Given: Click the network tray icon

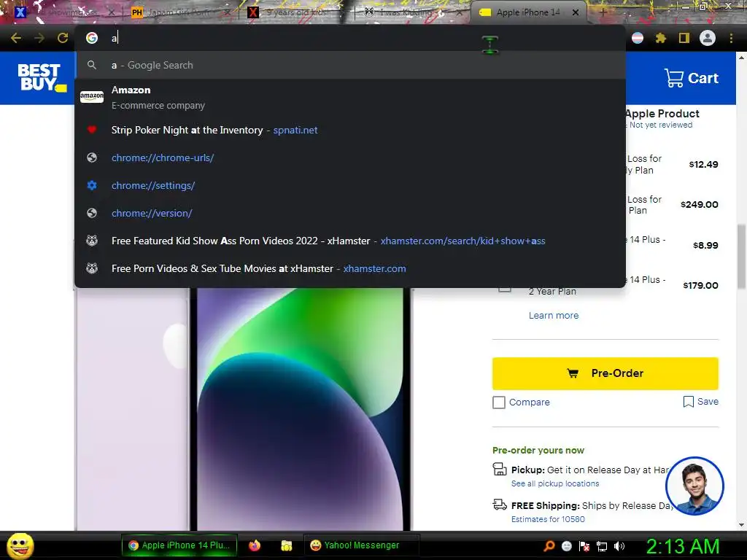Looking at the screenshot, I should click(x=602, y=546).
